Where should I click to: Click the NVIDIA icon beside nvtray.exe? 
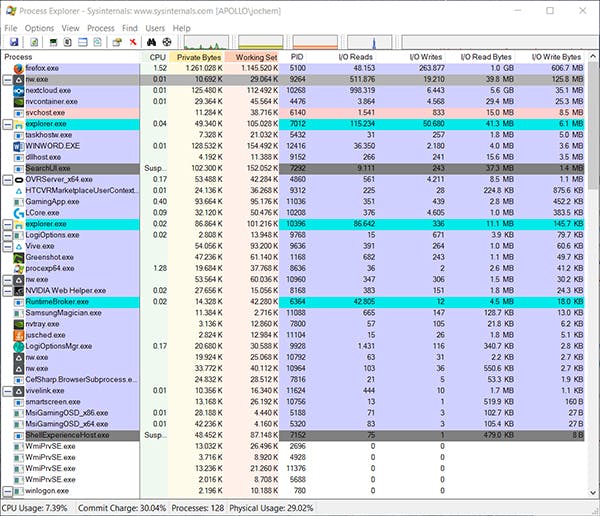pos(18,324)
